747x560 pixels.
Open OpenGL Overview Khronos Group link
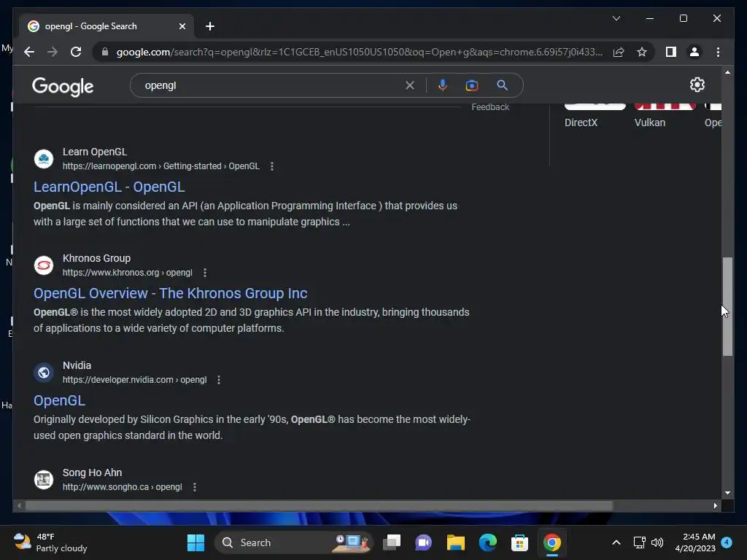[x=170, y=293]
